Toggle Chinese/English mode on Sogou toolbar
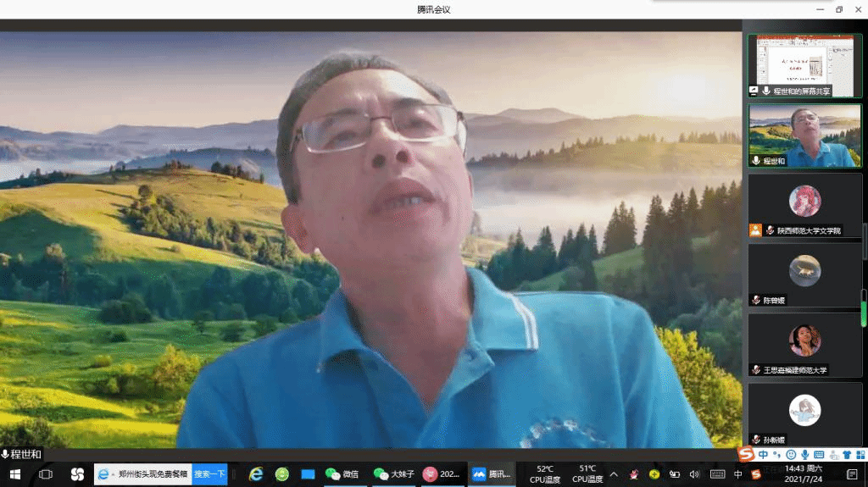This screenshot has width=868, height=487. [763, 456]
